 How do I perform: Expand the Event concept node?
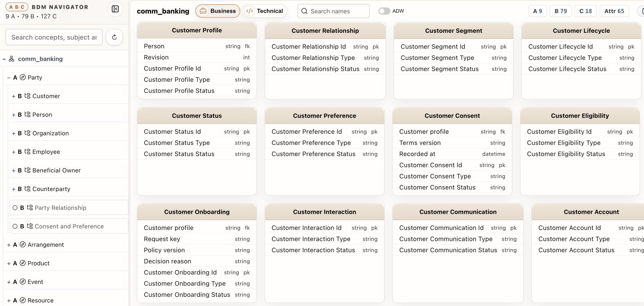tap(9, 282)
